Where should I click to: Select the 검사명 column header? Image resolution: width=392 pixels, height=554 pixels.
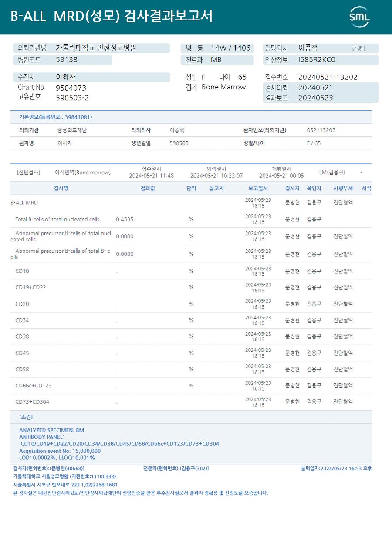click(x=61, y=188)
